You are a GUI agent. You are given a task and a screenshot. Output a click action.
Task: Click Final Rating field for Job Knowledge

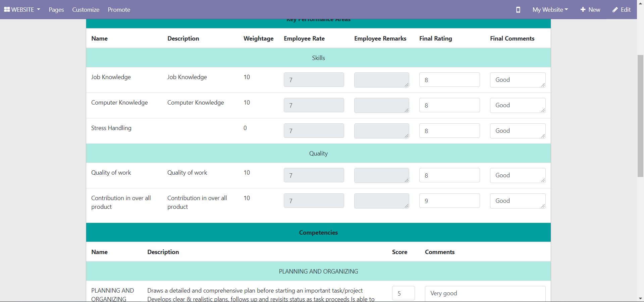point(449,80)
